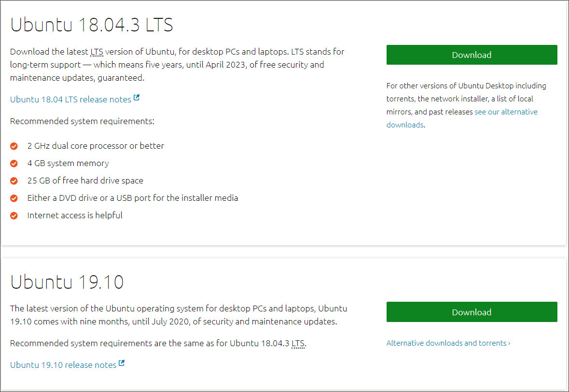The image size is (569, 392).
Task: Open the Ubuntu 19.10 release notes link
Action: pyautogui.click(x=62, y=364)
